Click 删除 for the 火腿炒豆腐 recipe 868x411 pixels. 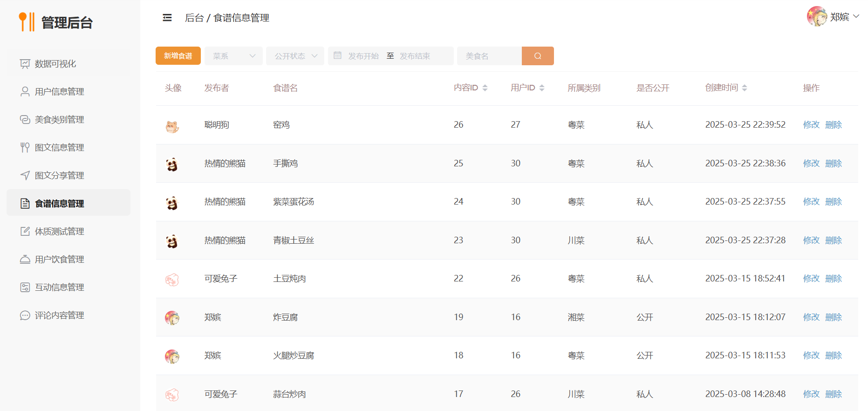pyautogui.click(x=834, y=356)
